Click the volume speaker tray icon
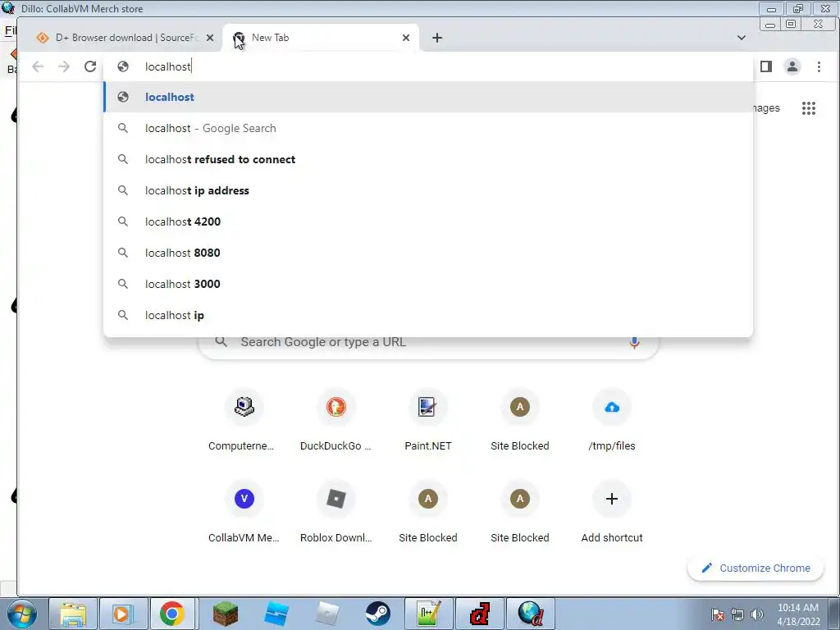The height and width of the screenshot is (630, 840). 756,615
